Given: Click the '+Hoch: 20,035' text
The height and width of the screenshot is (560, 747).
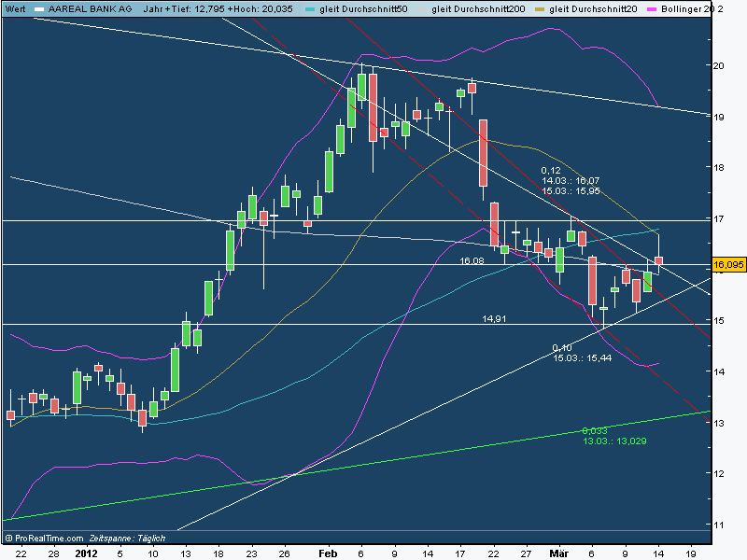Looking at the screenshot, I should (261, 9).
